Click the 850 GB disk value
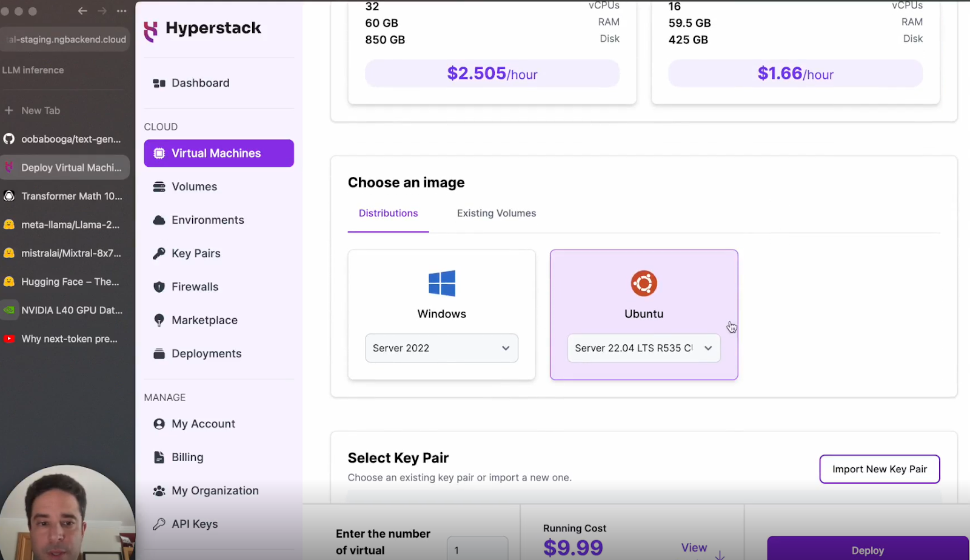This screenshot has height=560, width=970. (x=385, y=39)
